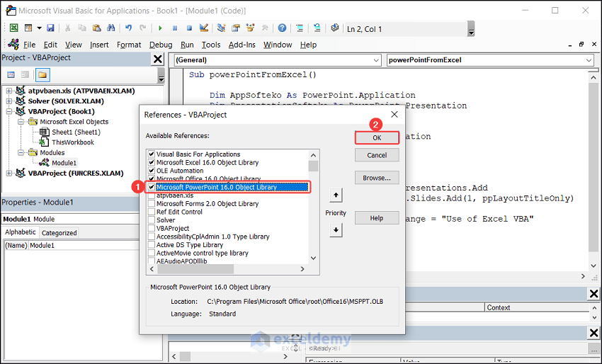The height and width of the screenshot is (364, 602).
Task: Check the atpvbaen.xls reference
Action: tap(152, 195)
